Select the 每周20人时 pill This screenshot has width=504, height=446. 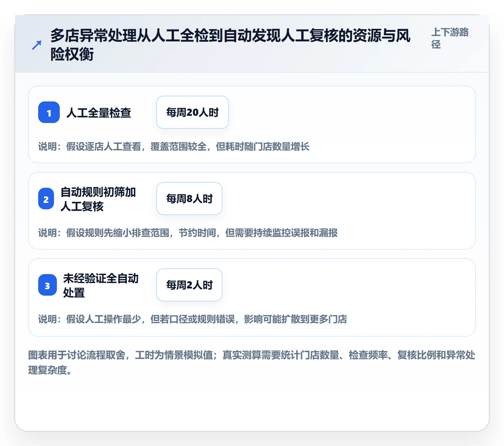(193, 112)
